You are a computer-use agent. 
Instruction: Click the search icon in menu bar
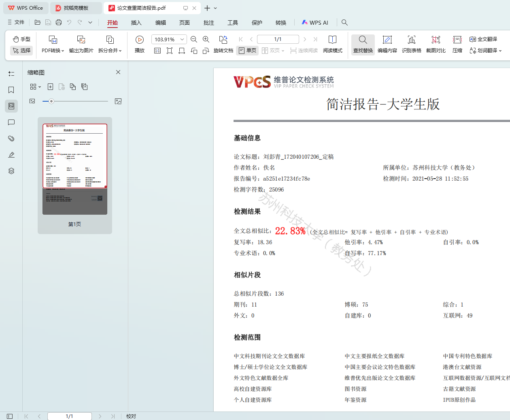pos(344,23)
